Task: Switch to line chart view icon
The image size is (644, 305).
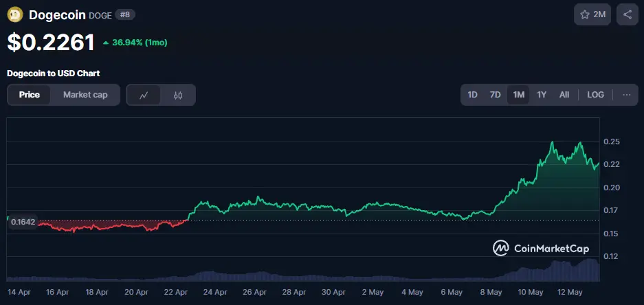Action: click(x=144, y=95)
